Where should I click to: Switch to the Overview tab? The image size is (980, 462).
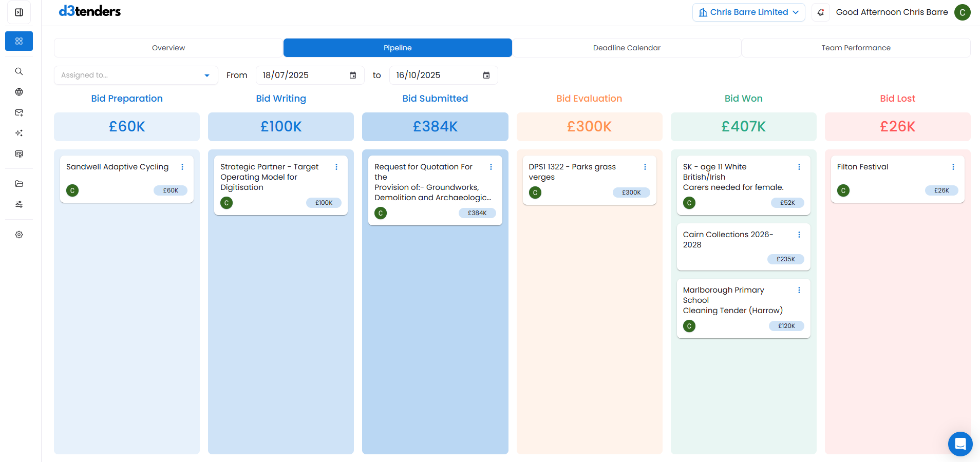tap(168, 48)
